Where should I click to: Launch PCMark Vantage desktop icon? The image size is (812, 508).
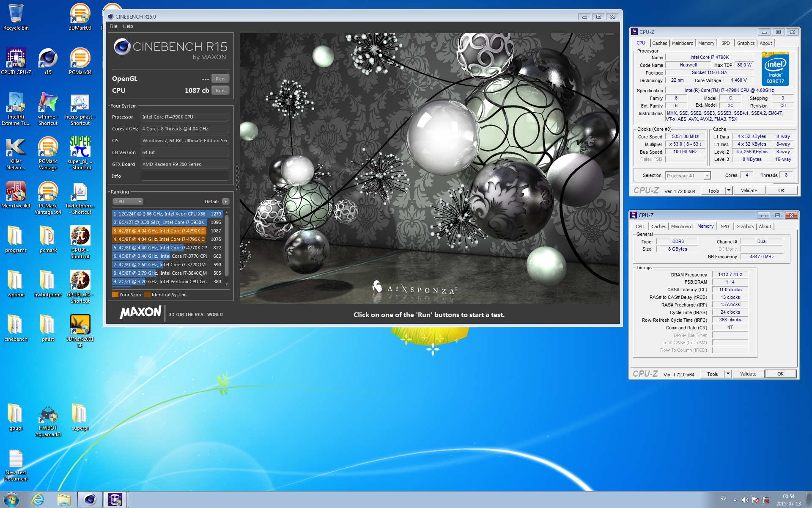pyautogui.click(x=48, y=153)
